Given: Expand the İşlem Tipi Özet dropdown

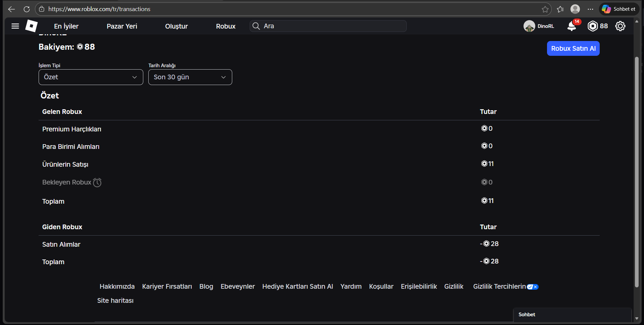Looking at the screenshot, I should tap(91, 77).
